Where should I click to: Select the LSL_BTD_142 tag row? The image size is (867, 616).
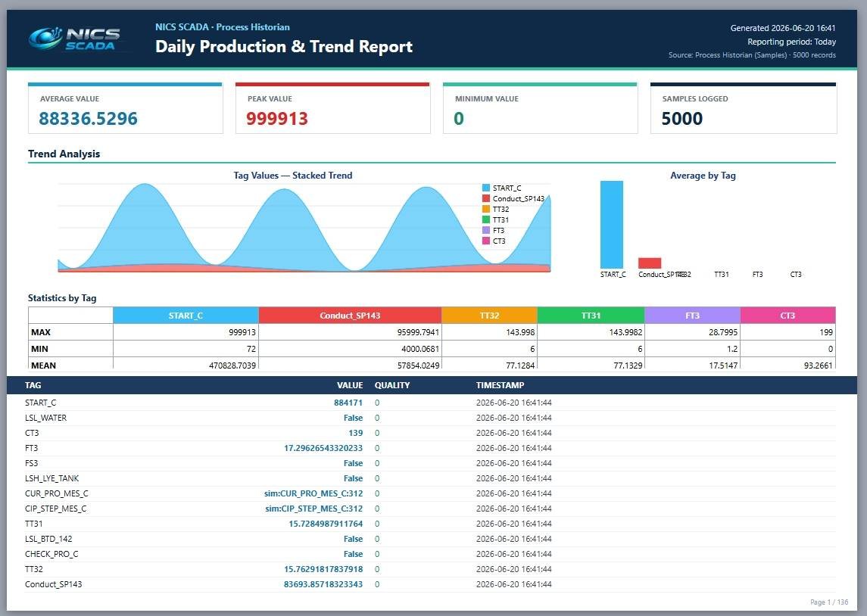coord(430,539)
